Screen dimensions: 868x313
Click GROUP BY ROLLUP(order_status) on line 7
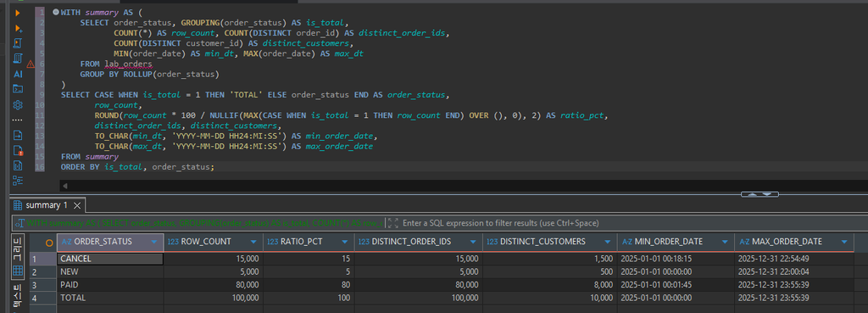(150, 75)
